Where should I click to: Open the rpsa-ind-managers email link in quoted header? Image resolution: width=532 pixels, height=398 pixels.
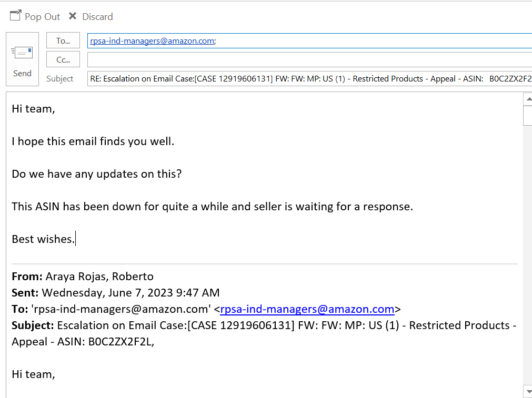point(307,309)
